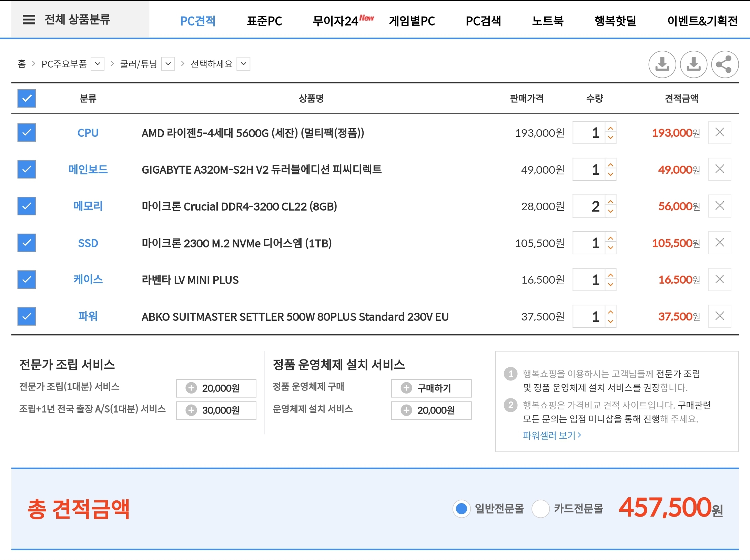Remove the 메인보드 row with its X button
The height and width of the screenshot is (560, 750).
click(x=720, y=169)
